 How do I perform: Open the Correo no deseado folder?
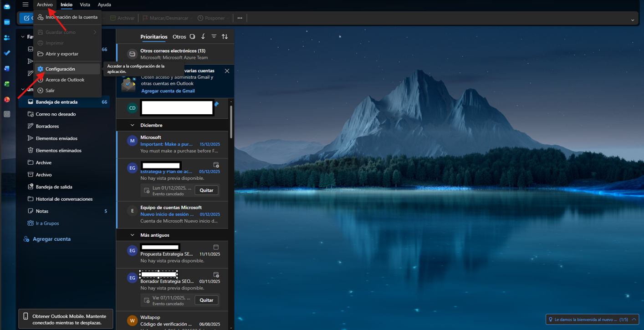click(x=56, y=114)
